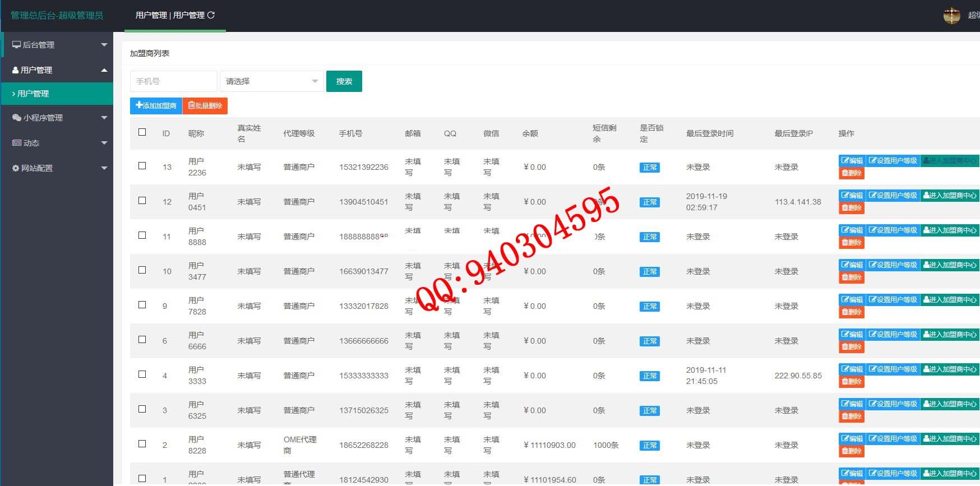Expand the 后台管理 sidebar menu
Screen dimensions: 980x486
[57, 45]
